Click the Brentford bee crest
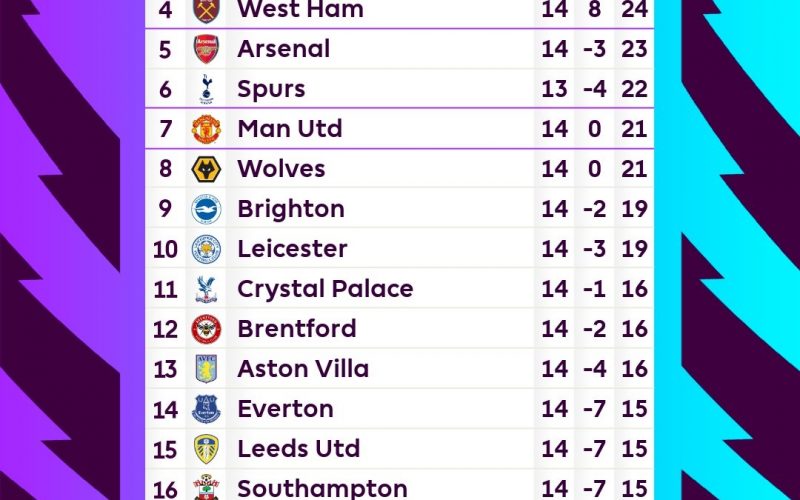The height and width of the screenshot is (500, 800). tap(206, 329)
